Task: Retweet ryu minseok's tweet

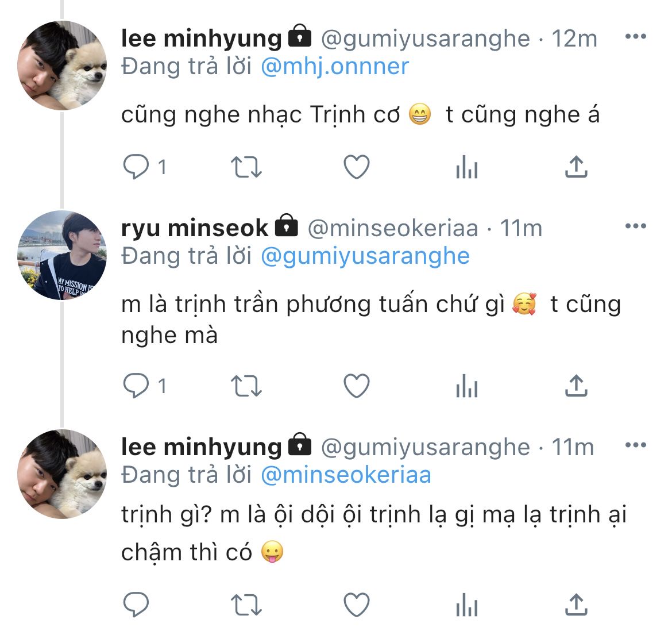Action: pyautogui.click(x=246, y=386)
